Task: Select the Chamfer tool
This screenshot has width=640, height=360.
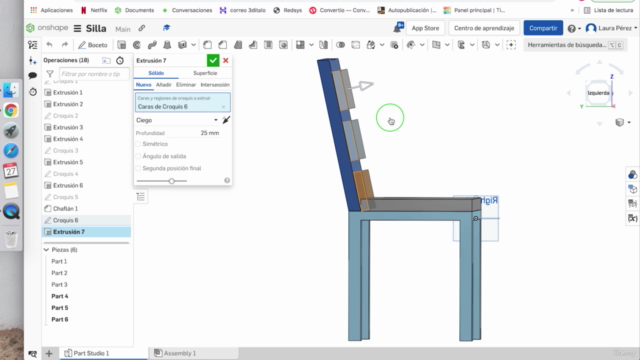Action: click(222, 45)
